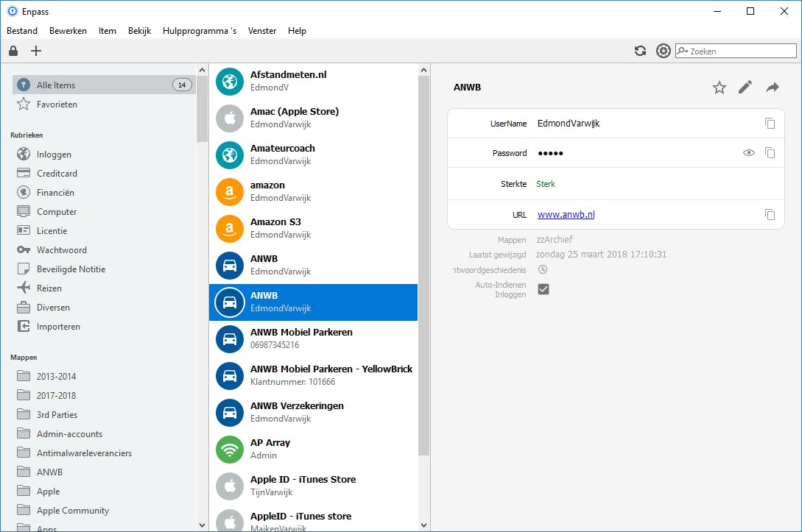Select the Amac (Apple Store) item
The image size is (802, 532).
[x=313, y=118]
